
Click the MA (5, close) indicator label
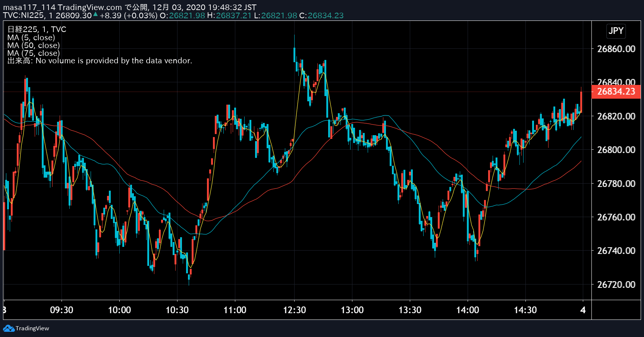tap(31, 38)
